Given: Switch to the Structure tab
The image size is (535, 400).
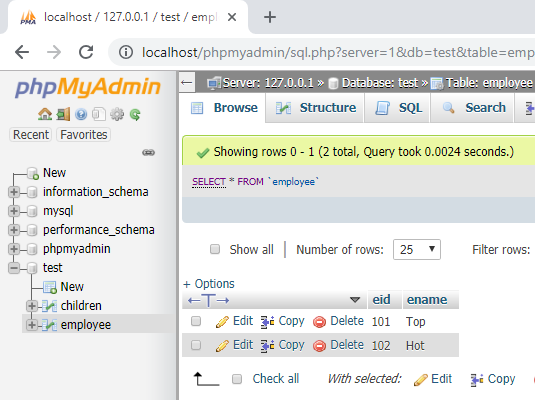Looking at the screenshot, I should tap(315, 108).
